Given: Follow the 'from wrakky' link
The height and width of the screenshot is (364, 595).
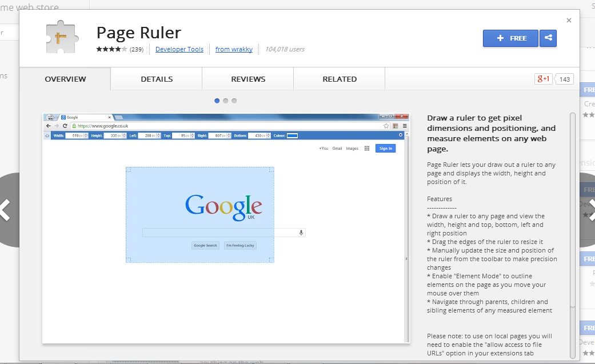Looking at the screenshot, I should (x=234, y=49).
